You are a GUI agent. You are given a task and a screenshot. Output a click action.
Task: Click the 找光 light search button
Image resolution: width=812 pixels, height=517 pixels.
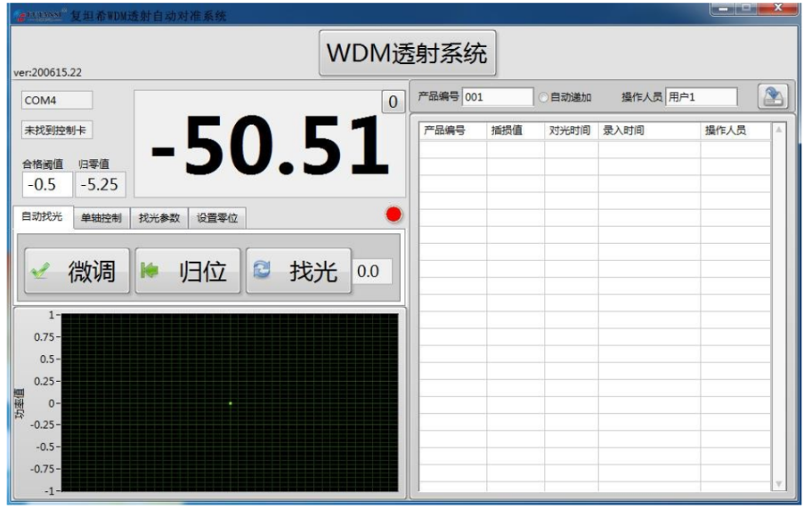[298, 271]
